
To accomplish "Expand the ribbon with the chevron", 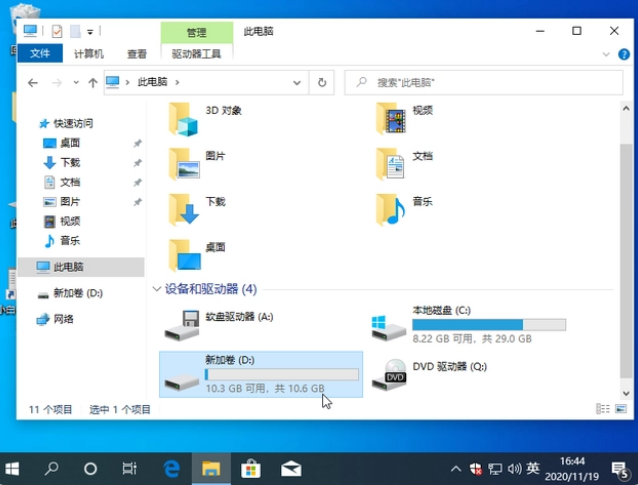I will click(x=606, y=54).
